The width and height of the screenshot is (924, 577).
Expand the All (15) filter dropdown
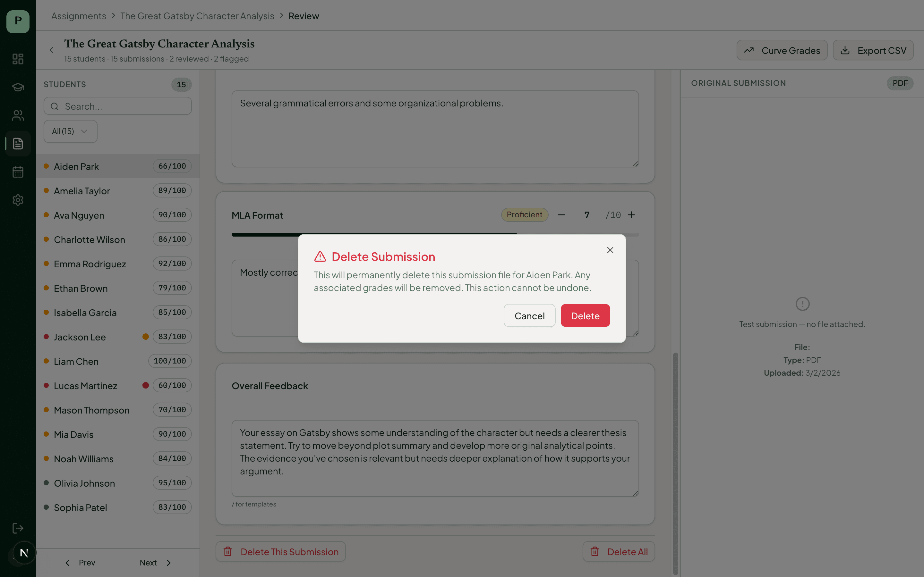70,131
